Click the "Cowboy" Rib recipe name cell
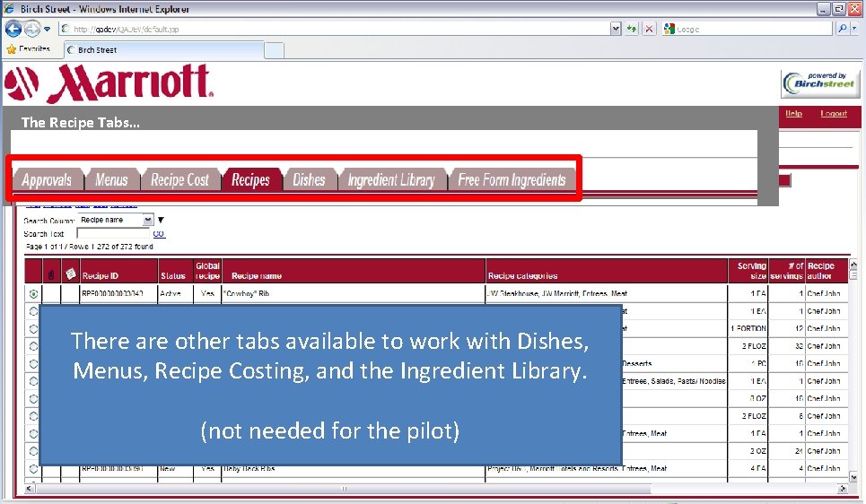Image resolution: width=866 pixels, height=504 pixels. tap(354, 293)
